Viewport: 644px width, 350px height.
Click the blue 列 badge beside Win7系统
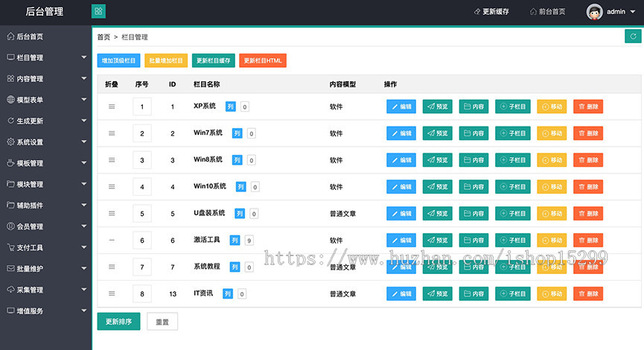pyautogui.click(x=237, y=133)
